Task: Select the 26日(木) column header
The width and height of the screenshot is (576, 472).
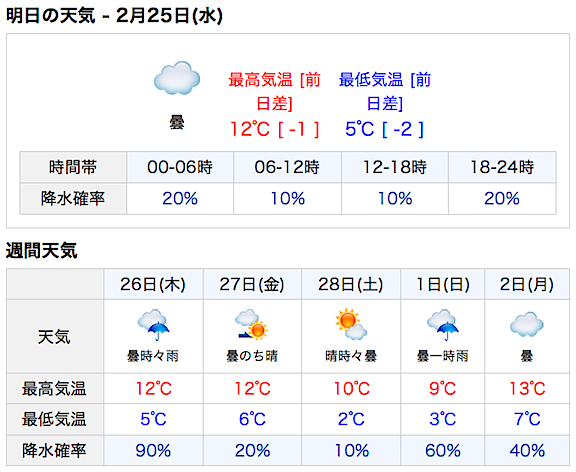Action: [153, 284]
